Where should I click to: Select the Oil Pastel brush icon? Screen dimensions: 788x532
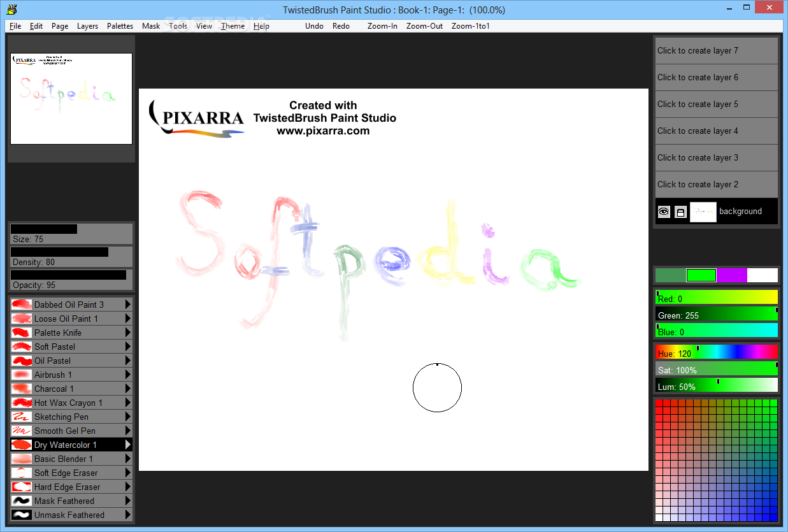tap(22, 361)
